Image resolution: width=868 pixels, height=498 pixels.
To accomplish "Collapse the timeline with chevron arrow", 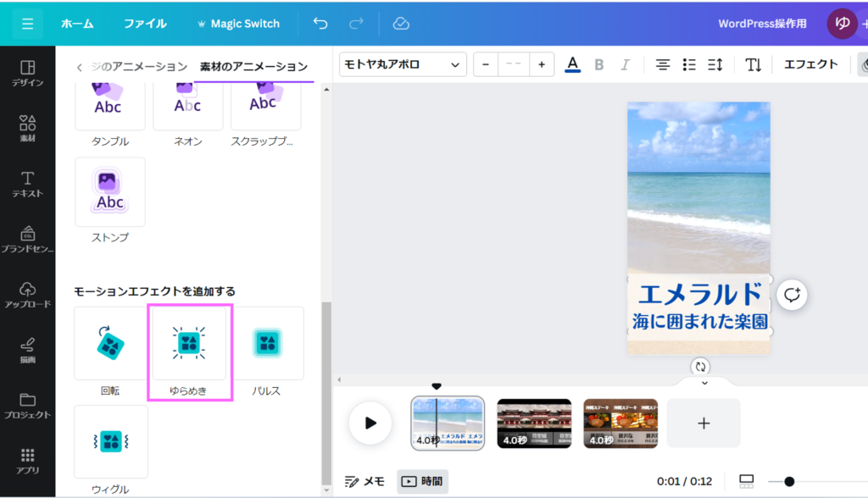I will click(x=704, y=383).
